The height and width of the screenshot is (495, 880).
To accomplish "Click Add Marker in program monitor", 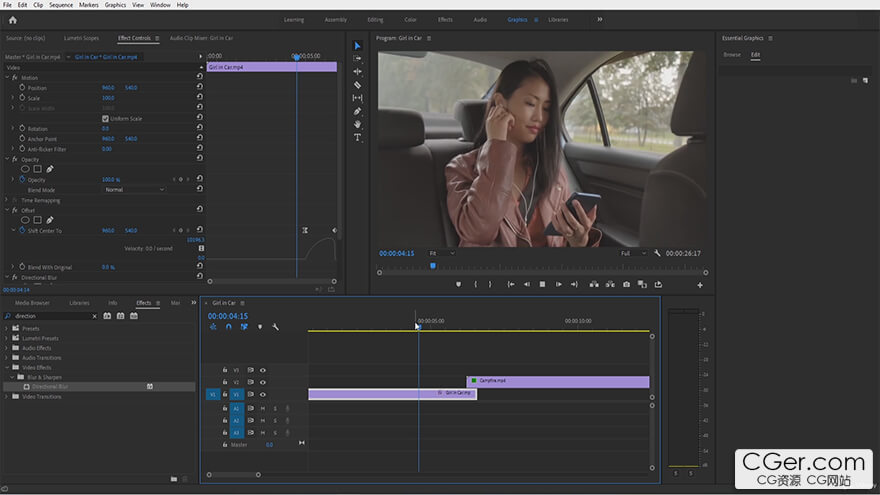I will pyautogui.click(x=459, y=285).
